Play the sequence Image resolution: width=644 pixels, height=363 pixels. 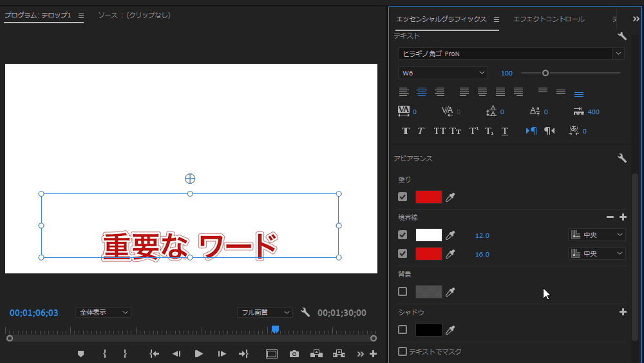[199, 354]
